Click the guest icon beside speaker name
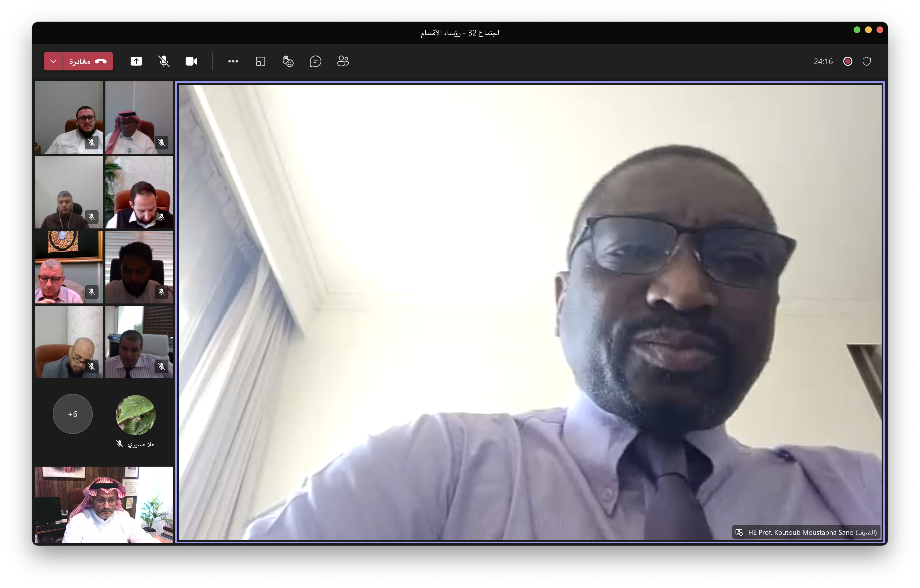Viewport: 920px width, 588px height. (739, 533)
